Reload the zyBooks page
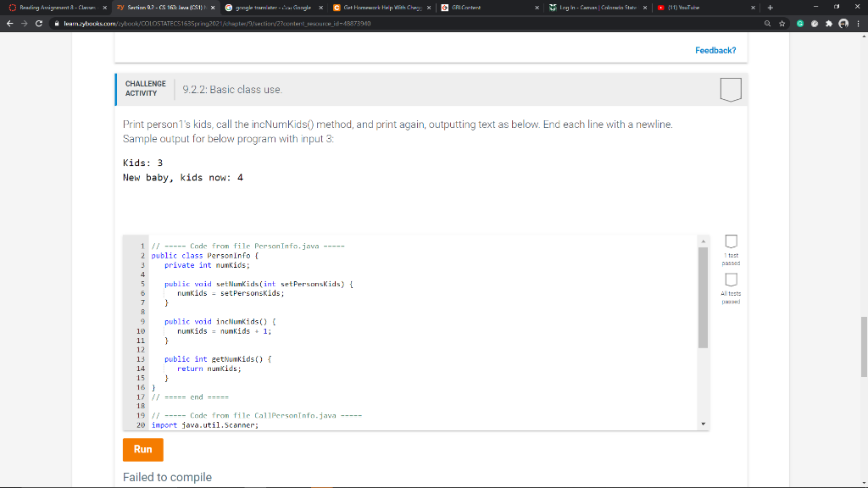 (x=37, y=23)
